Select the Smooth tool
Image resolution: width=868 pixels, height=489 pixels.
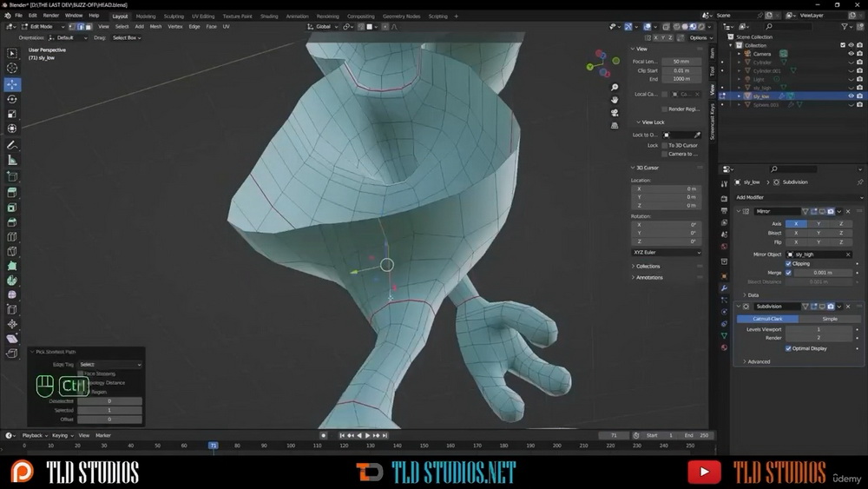coord(11,294)
